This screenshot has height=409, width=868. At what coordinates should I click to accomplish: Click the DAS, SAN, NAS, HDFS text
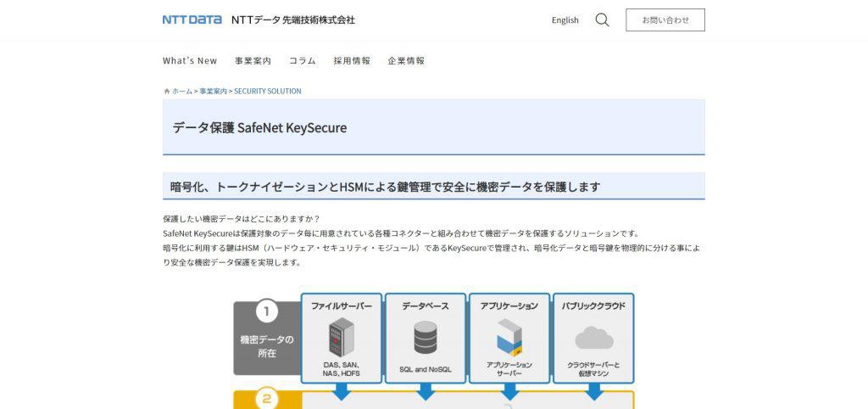click(342, 370)
